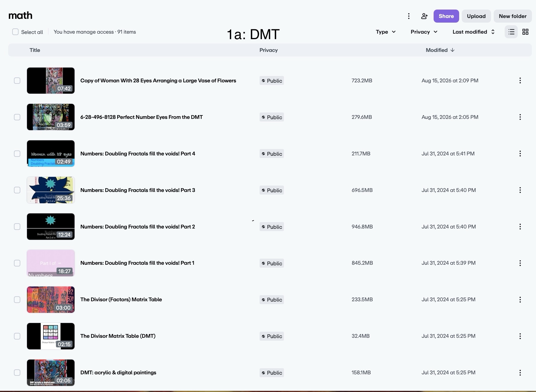This screenshot has width=536, height=392.
Task: Open more options for Doubling Fractals Part 1
Action: tap(520, 263)
